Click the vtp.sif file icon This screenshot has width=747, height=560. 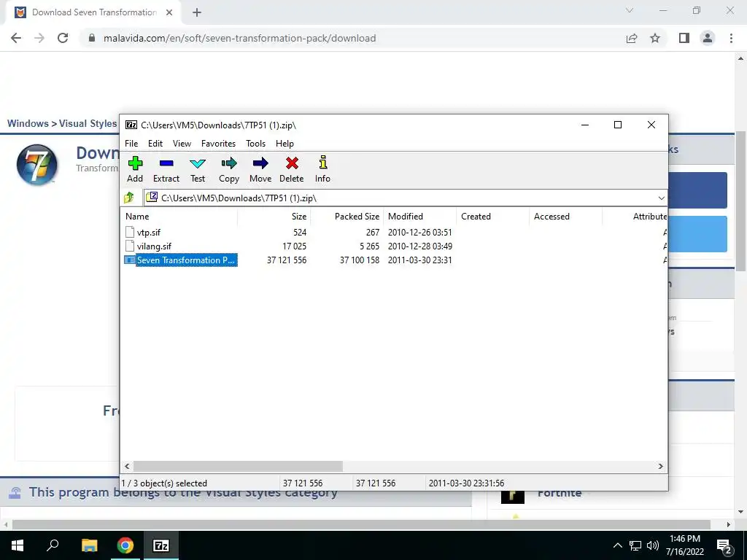pyautogui.click(x=130, y=232)
